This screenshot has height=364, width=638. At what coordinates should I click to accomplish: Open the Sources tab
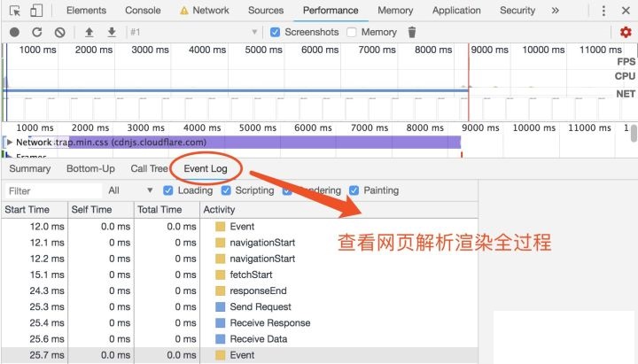pos(266,11)
